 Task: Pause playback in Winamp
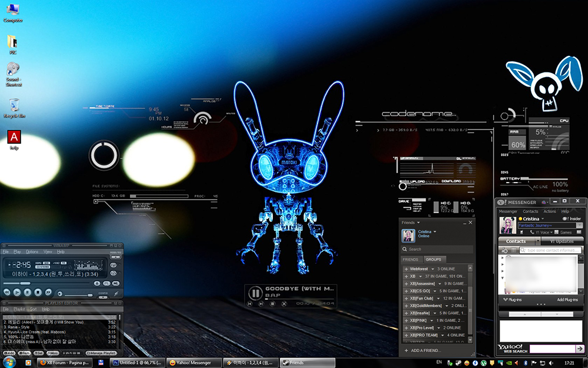pos(28,292)
